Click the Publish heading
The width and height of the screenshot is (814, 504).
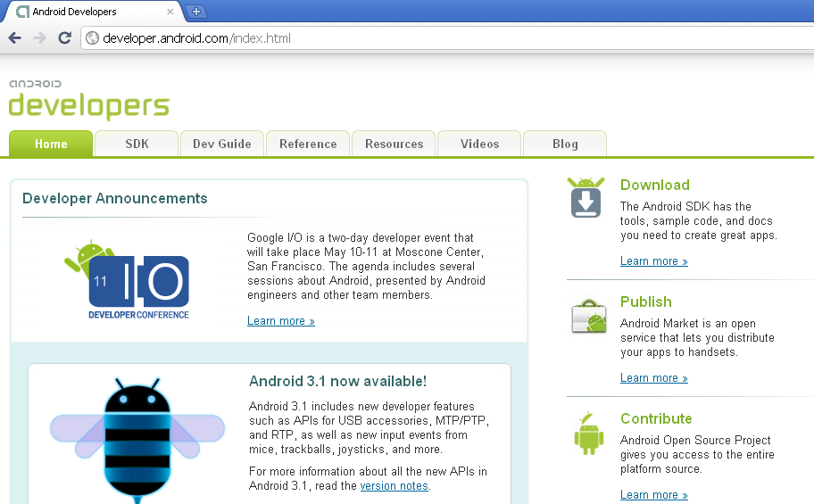coord(646,302)
